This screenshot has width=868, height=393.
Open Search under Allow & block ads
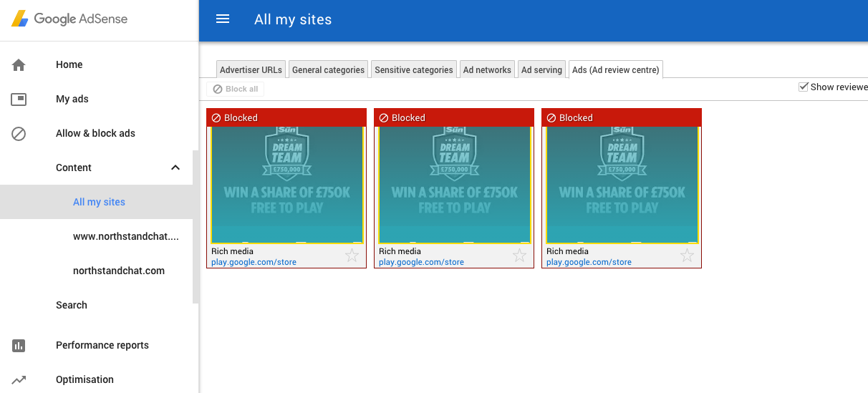coord(72,305)
